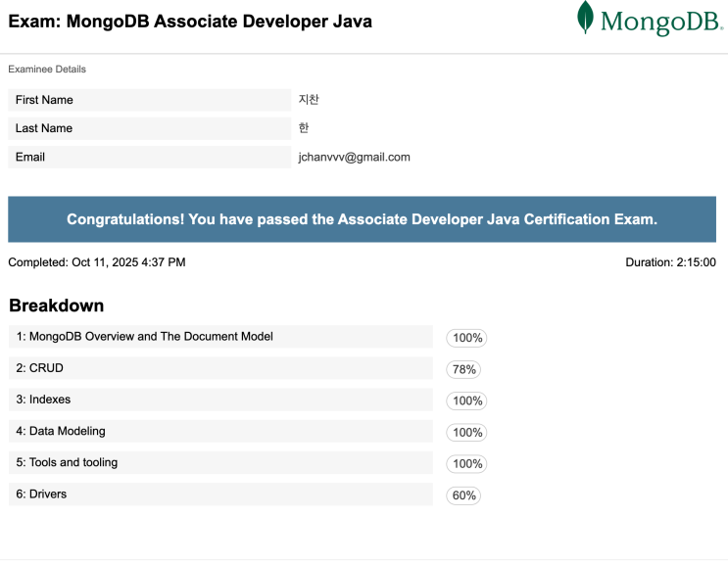Screen dimensions: 728x565
Task: Select the 2: CRUD row
Action: 220,368
